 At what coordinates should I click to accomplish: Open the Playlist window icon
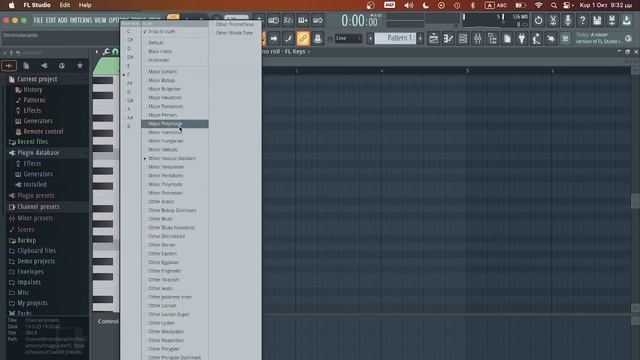point(433,39)
